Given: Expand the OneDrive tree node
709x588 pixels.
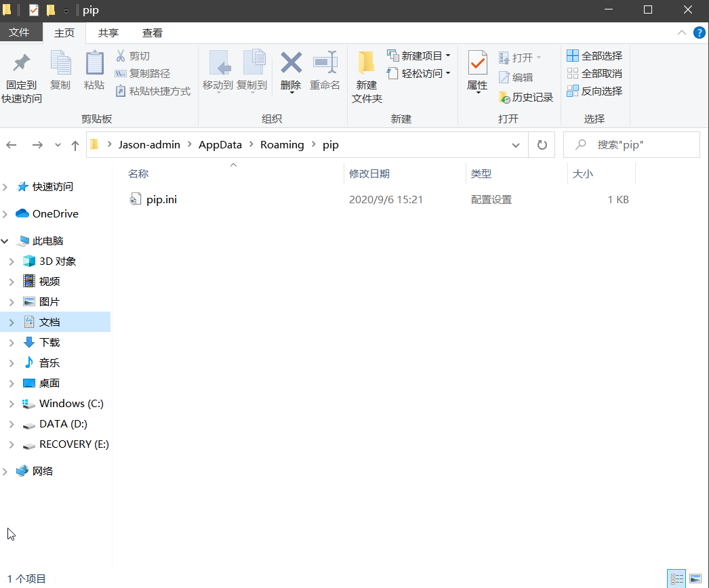Looking at the screenshot, I should [x=5, y=214].
